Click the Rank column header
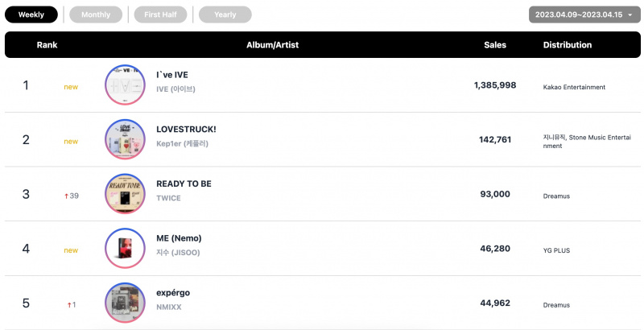 pyautogui.click(x=47, y=45)
